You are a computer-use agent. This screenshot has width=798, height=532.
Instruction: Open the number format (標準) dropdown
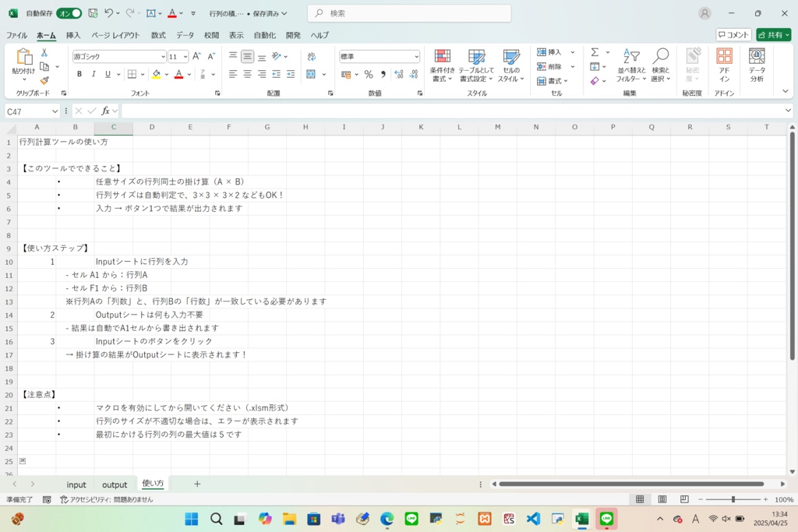tap(417, 56)
